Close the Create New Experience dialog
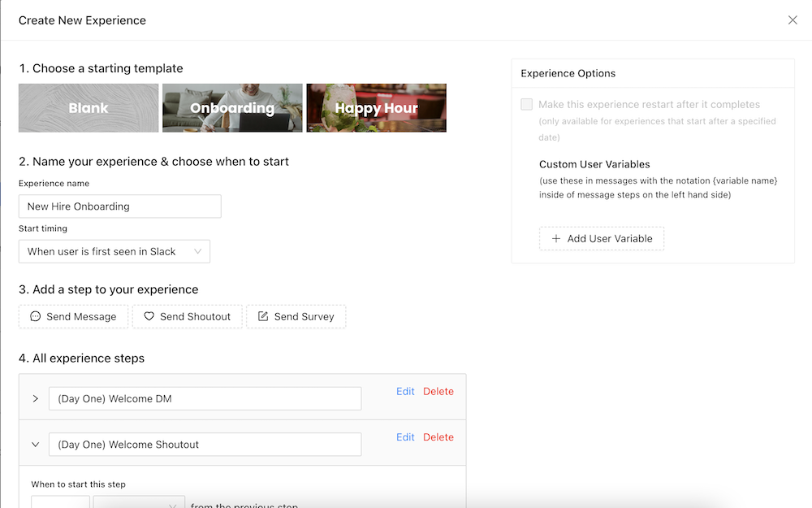Screen dimensions: 812x508 (793, 20)
